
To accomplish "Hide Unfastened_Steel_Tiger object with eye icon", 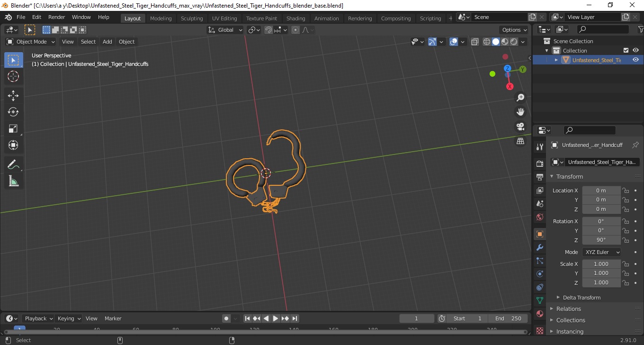I will [635, 60].
